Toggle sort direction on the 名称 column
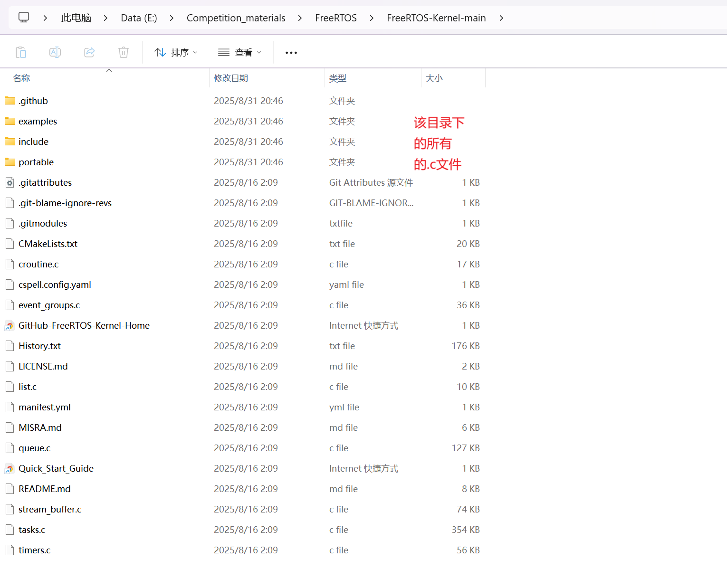Screen dimensions: 727x588 click(x=21, y=78)
